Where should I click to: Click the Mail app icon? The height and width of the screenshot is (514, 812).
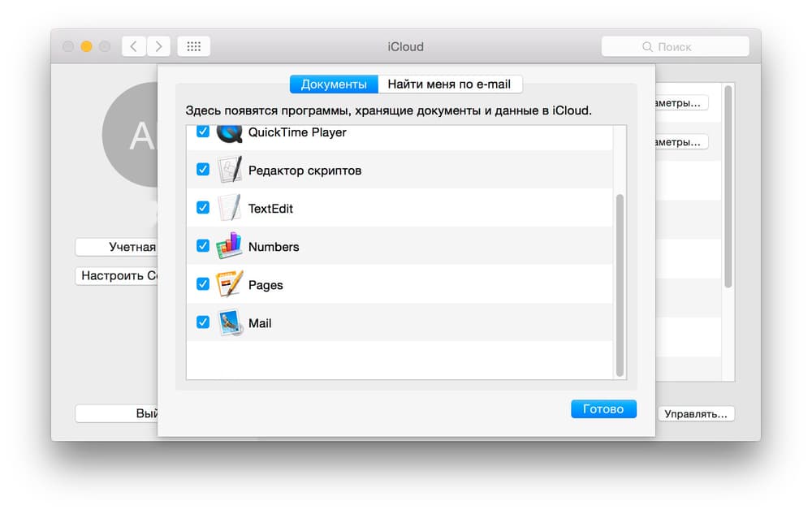(230, 322)
